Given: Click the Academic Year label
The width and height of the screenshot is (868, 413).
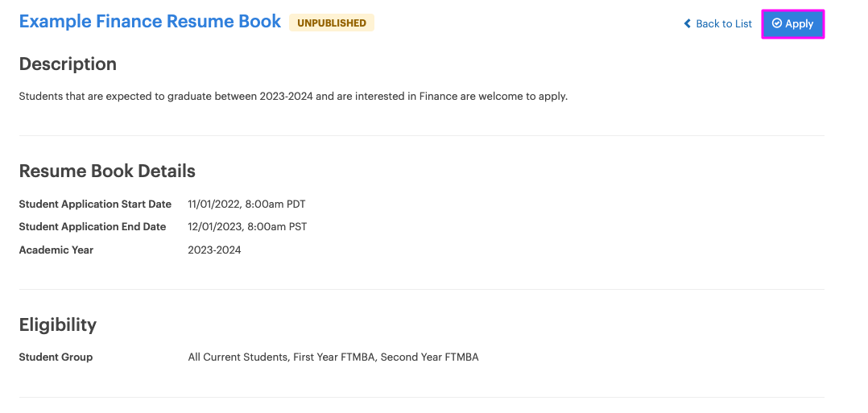Looking at the screenshot, I should 56,250.
